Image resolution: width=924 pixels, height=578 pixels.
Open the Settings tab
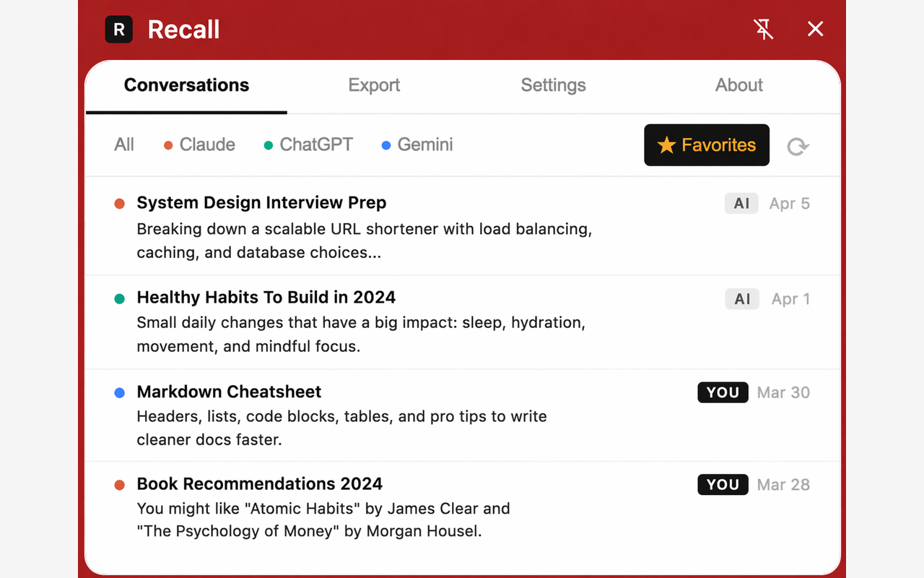pos(553,85)
